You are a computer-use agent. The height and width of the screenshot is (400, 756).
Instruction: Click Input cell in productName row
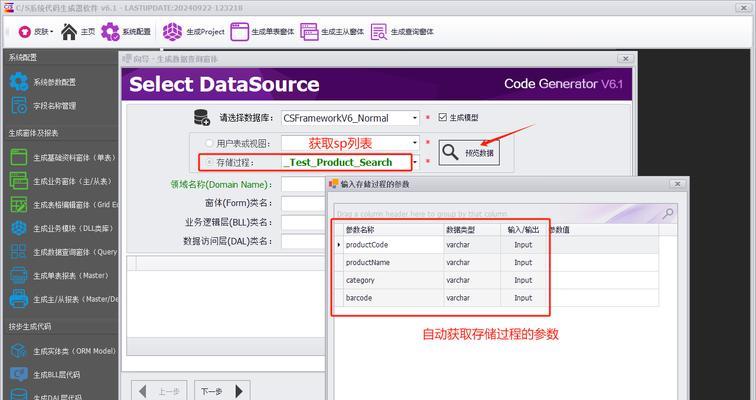point(523,263)
